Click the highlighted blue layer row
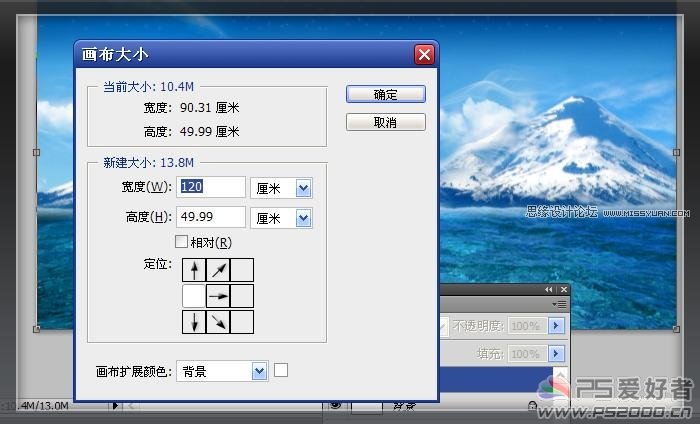This screenshot has width=700, height=424. point(496,380)
